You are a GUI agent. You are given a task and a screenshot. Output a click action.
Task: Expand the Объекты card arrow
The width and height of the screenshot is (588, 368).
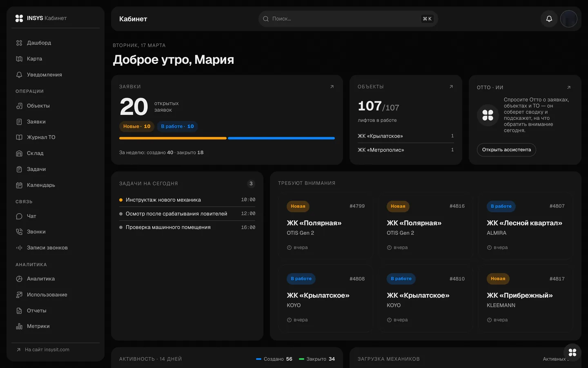pyautogui.click(x=451, y=87)
